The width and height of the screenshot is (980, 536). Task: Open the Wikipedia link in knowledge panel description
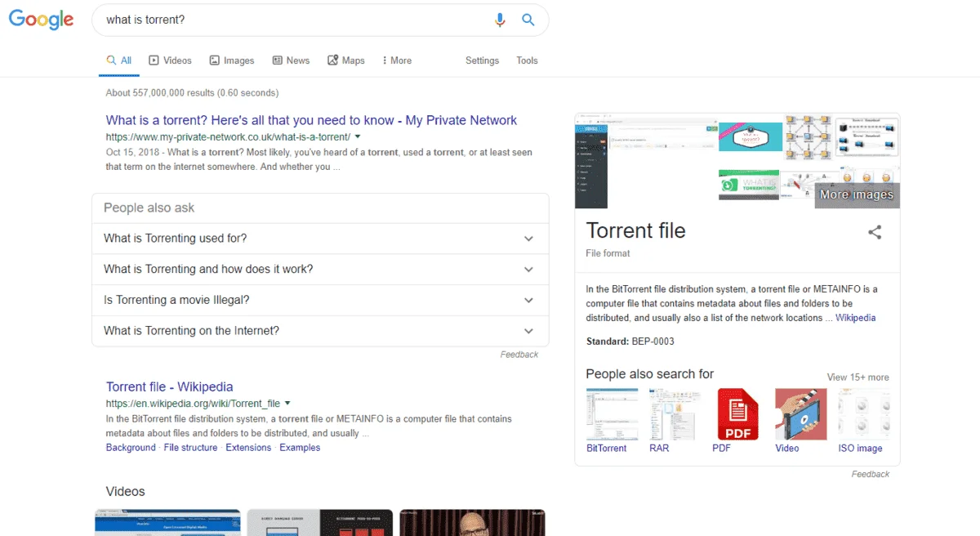855,318
